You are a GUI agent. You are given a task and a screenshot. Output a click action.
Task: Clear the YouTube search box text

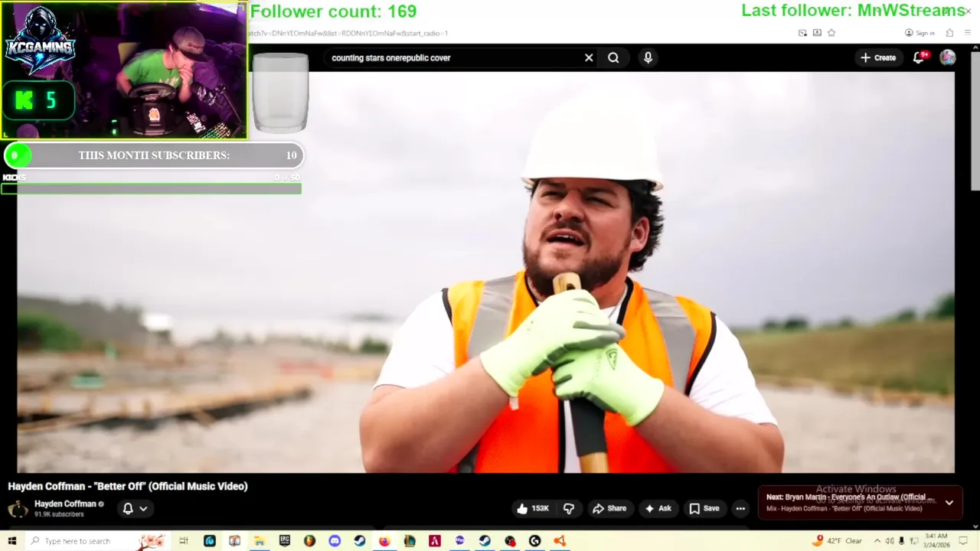tap(589, 57)
